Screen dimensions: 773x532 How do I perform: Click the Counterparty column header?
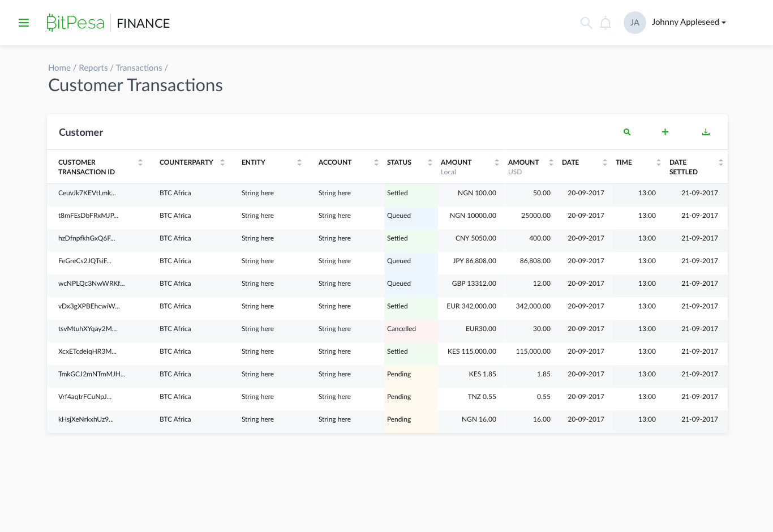(186, 162)
